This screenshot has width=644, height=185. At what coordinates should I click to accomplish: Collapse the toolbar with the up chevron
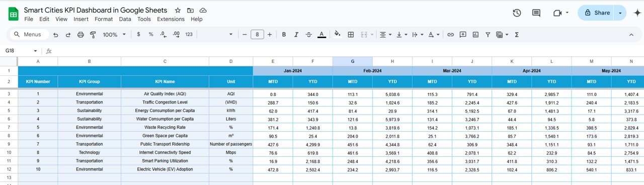pyautogui.click(x=631, y=35)
